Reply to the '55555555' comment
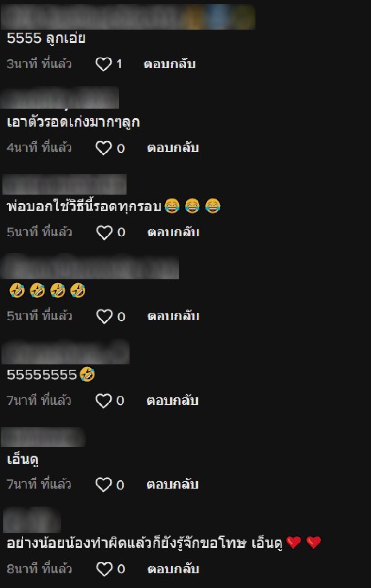This screenshot has height=588, width=371. click(173, 401)
